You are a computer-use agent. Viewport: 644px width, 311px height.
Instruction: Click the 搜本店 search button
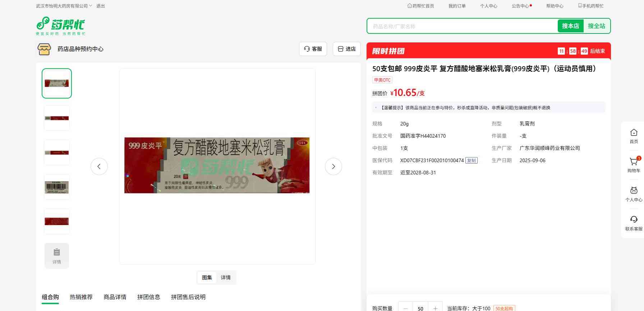(570, 26)
